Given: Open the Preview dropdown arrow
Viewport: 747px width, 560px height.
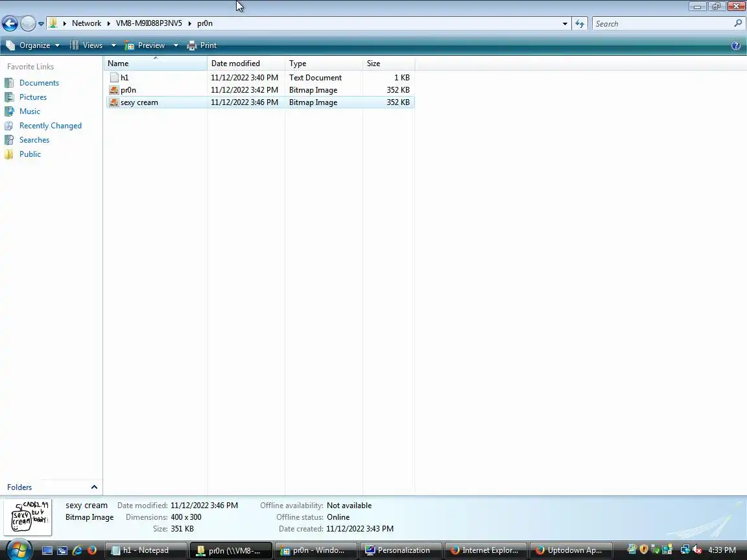Looking at the screenshot, I should click(175, 45).
